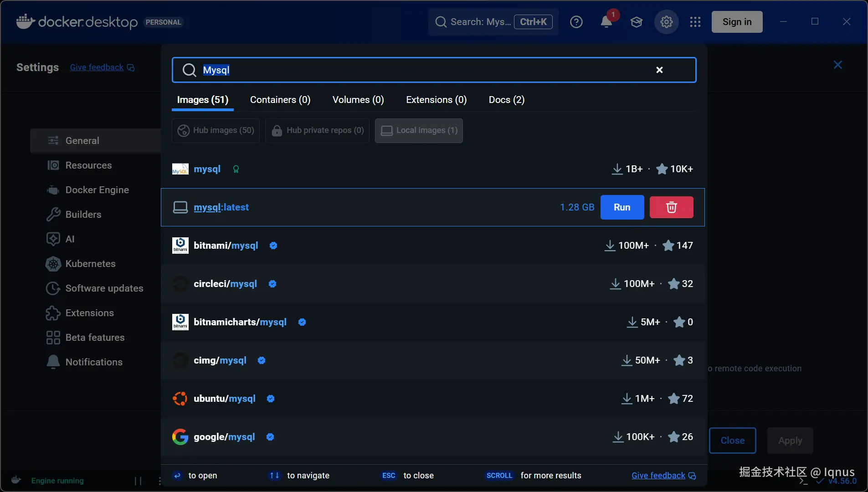Open the Search bar with Ctrl+K hint
The width and height of the screenshot is (868, 492).
click(x=493, y=22)
